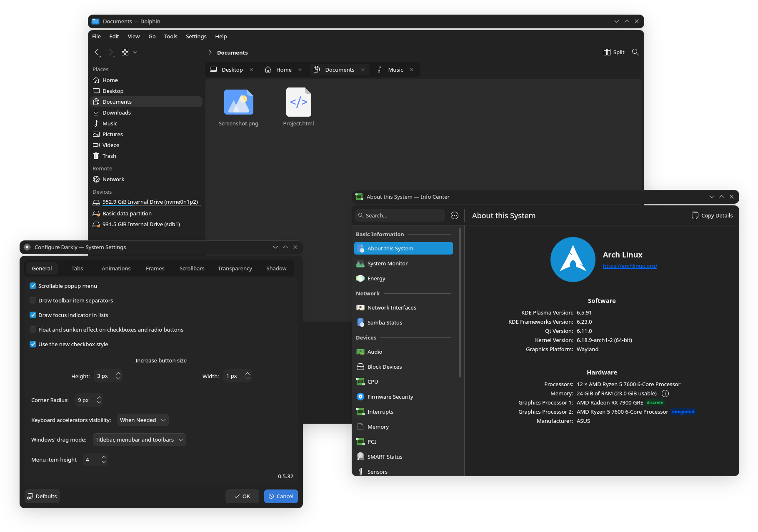Open Pictures in Places sidebar
Screen dimensions: 758x532
[x=146, y=134]
